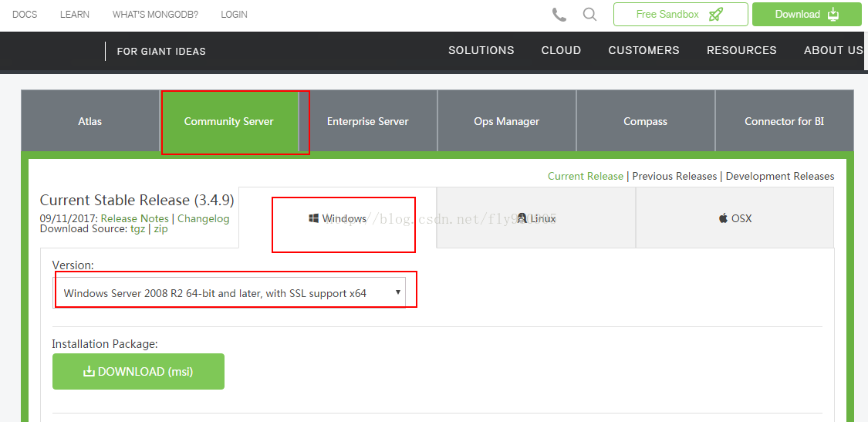
Task: Click the top Download button
Action: click(807, 15)
